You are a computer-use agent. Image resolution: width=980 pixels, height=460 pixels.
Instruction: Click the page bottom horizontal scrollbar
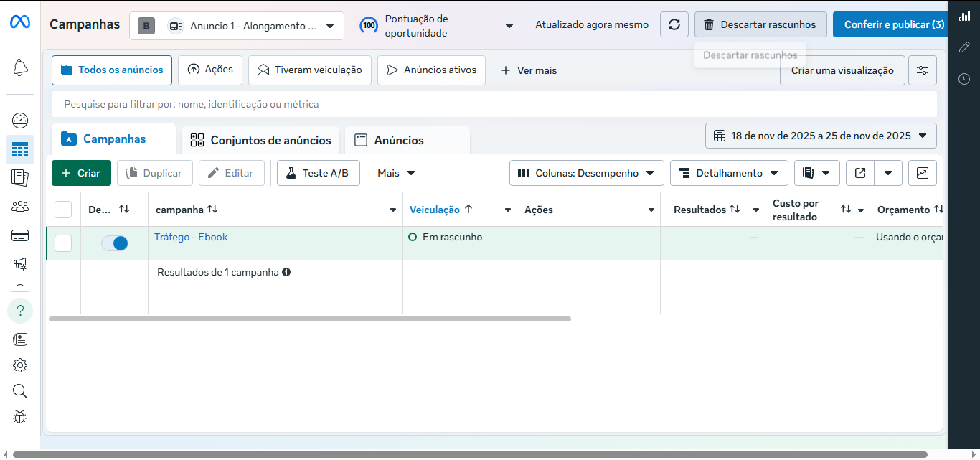[470, 454]
